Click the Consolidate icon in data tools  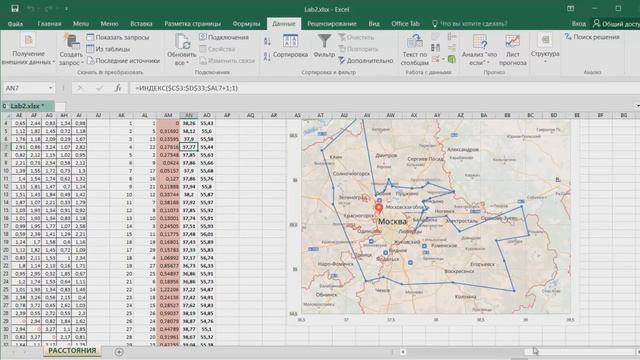451,37
